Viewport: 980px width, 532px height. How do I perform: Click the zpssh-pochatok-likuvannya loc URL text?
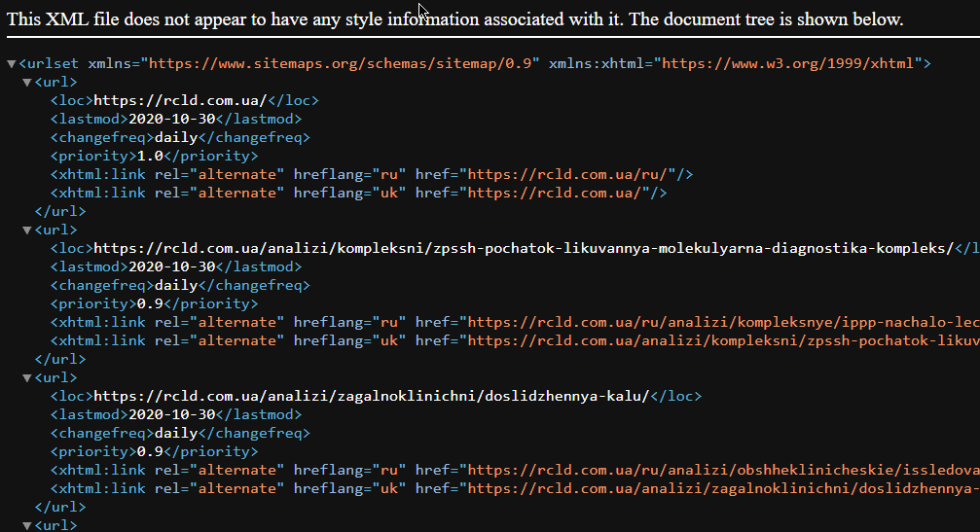pyautogui.click(x=523, y=248)
